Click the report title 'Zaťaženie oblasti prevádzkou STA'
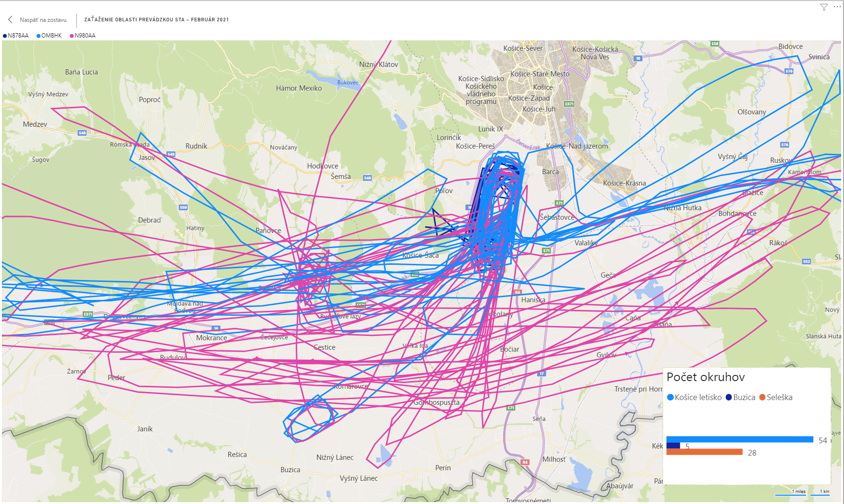Viewport: 844px width, 504px height. tap(156, 20)
